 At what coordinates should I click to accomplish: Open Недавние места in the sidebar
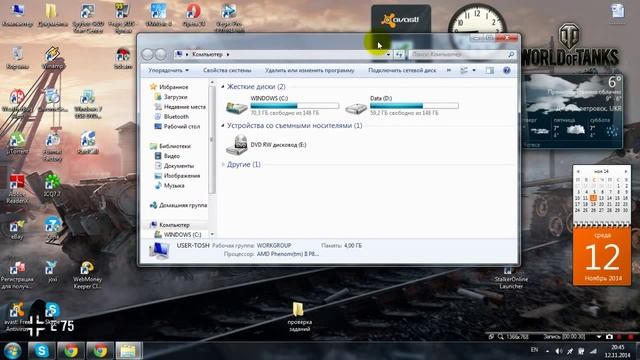coord(184,107)
